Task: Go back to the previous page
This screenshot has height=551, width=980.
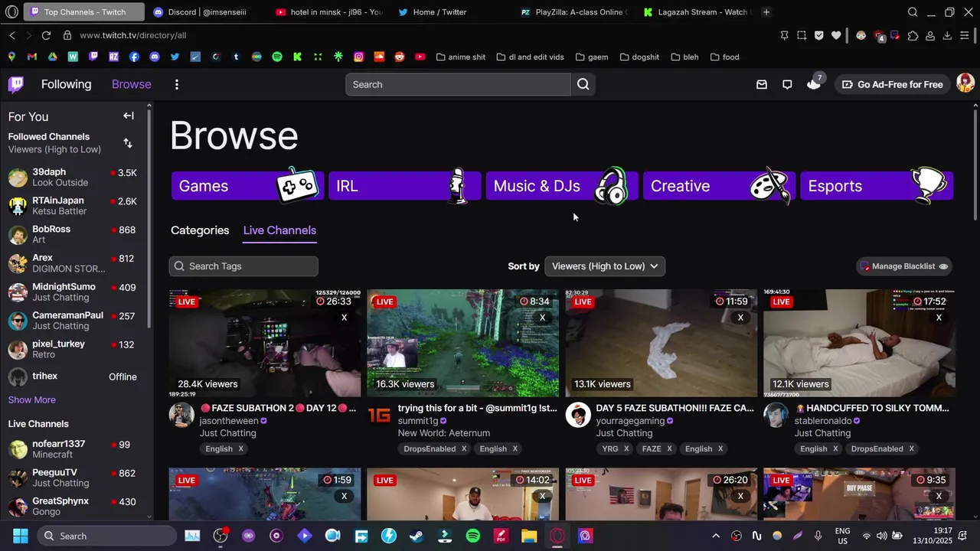Action: pos(12,35)
